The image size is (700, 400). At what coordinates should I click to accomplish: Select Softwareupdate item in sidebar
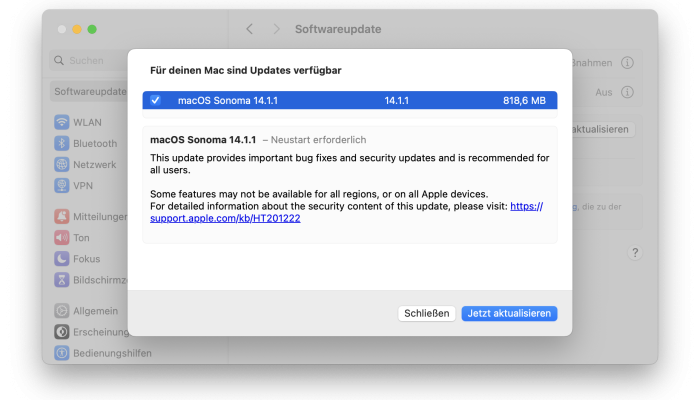(x=89, y=91)
